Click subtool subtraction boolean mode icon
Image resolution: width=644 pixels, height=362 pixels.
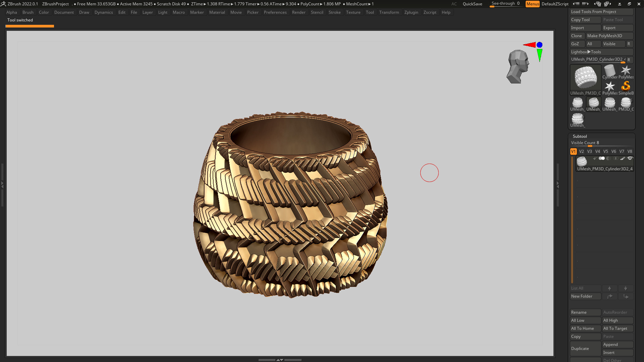pos(608,158)
